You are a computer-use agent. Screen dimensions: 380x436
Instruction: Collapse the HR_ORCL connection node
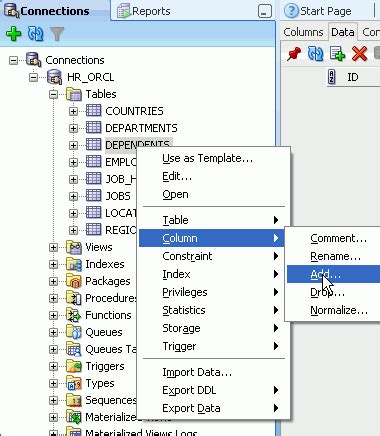33,77
